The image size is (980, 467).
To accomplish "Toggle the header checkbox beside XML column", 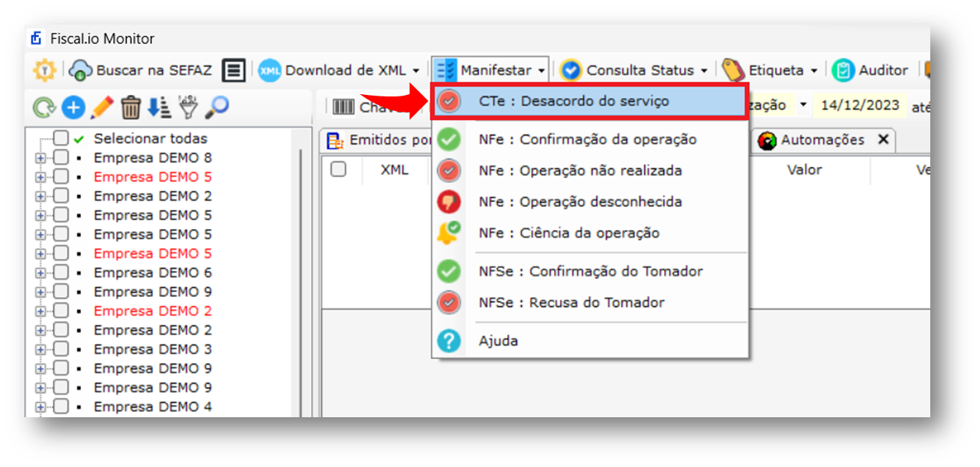I will click(x=338, y=169).
